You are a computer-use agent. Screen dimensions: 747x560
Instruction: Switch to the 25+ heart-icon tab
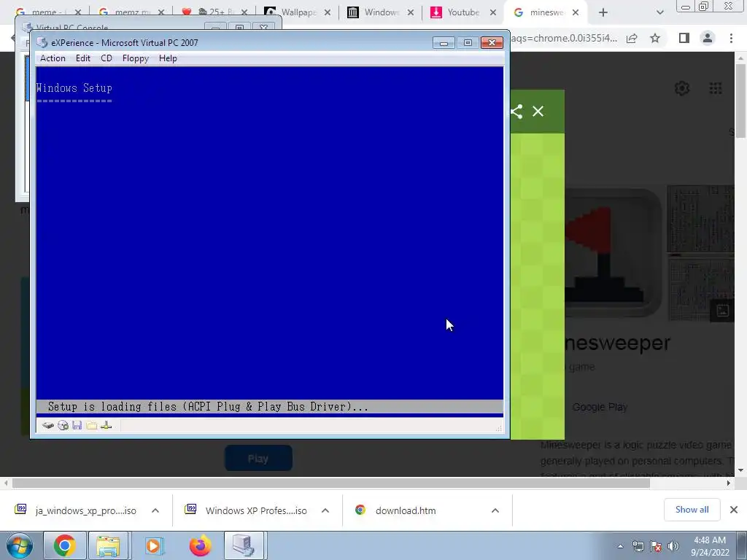tap(214, 12)
